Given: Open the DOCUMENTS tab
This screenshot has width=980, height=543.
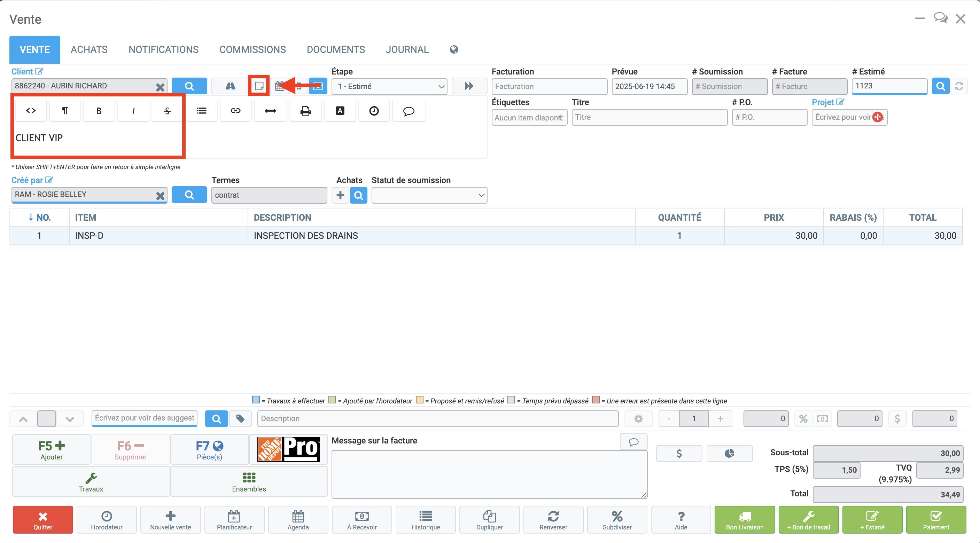Looking at the screenshot, I should [x=335, y=49].
